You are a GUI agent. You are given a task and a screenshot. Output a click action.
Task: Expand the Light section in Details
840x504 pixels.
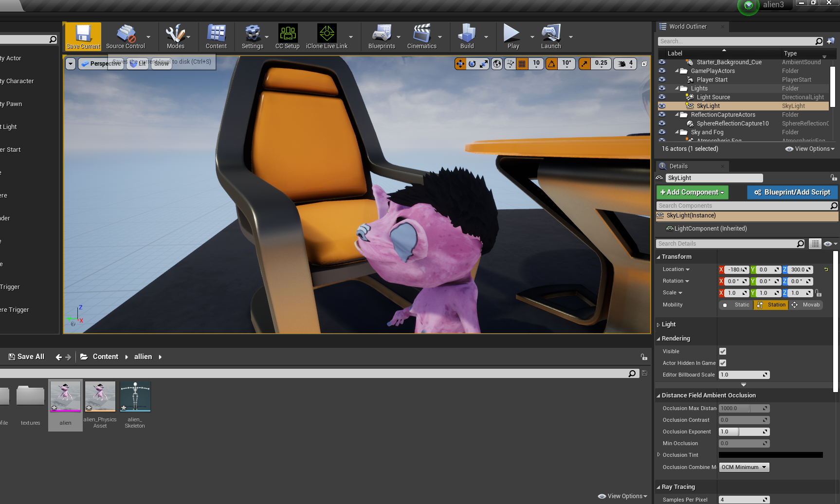tap(658, 324)
